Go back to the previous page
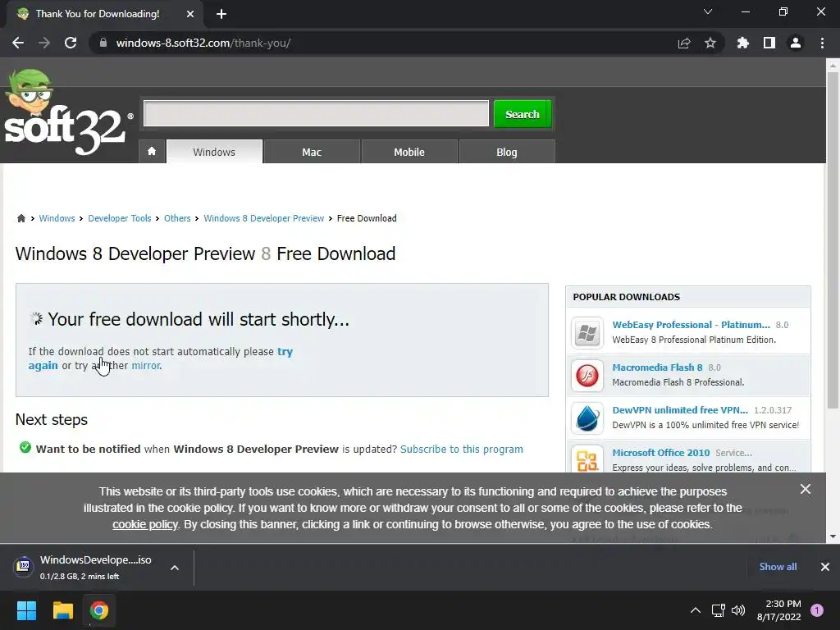 point(18,43)
